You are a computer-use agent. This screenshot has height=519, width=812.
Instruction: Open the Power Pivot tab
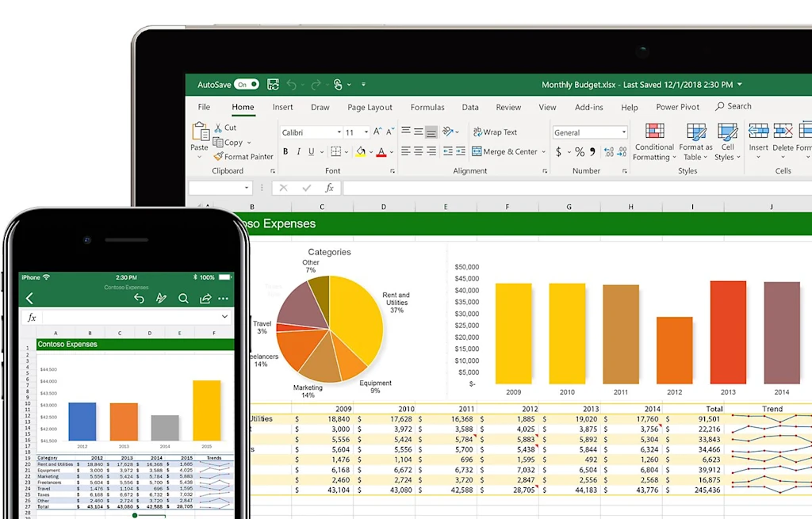click(x=677, y=107)
